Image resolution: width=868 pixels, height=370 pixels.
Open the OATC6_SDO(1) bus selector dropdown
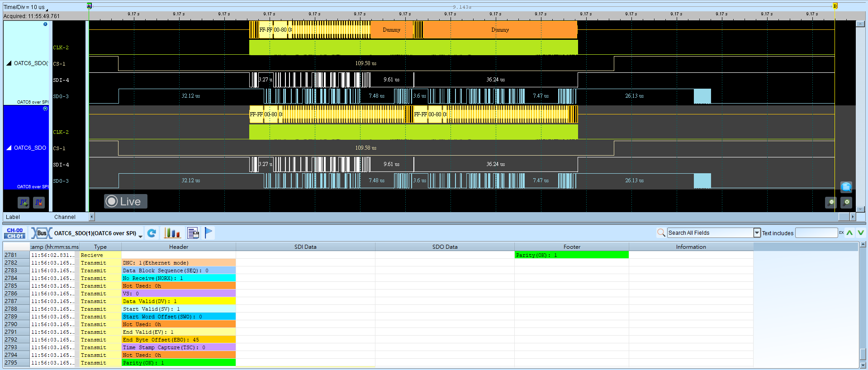(x=140, y=236)
